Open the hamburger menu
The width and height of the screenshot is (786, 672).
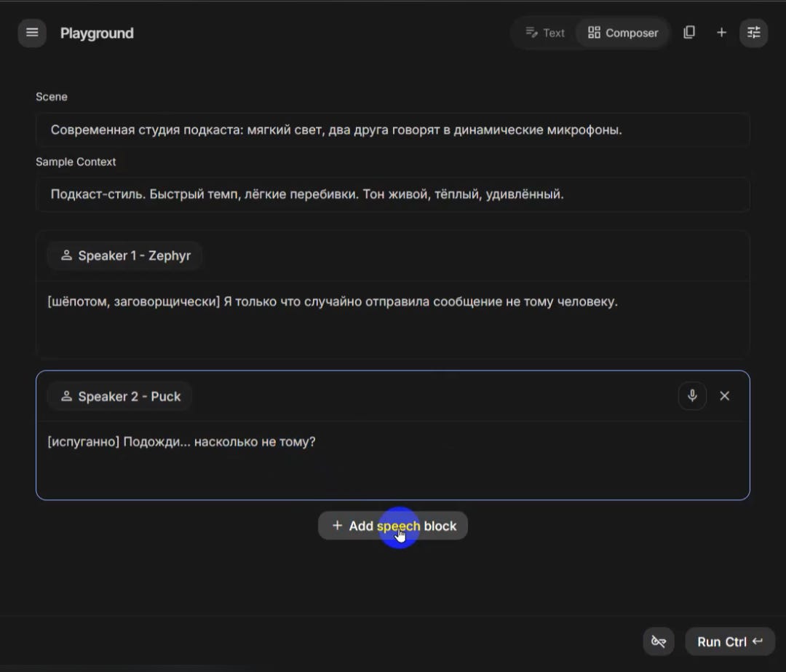pos(32,33)
